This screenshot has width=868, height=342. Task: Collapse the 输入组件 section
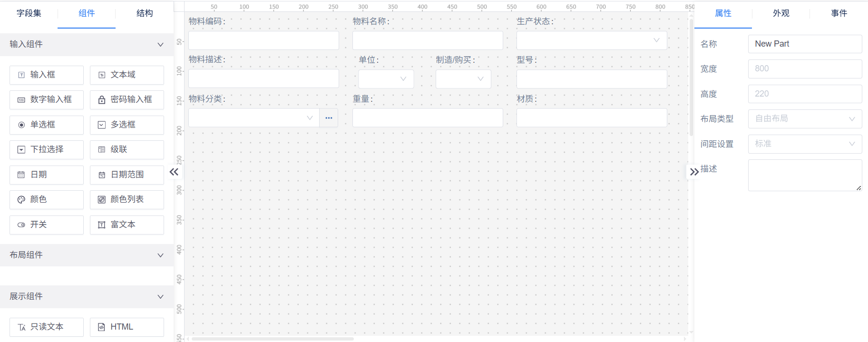coord(87,44)
